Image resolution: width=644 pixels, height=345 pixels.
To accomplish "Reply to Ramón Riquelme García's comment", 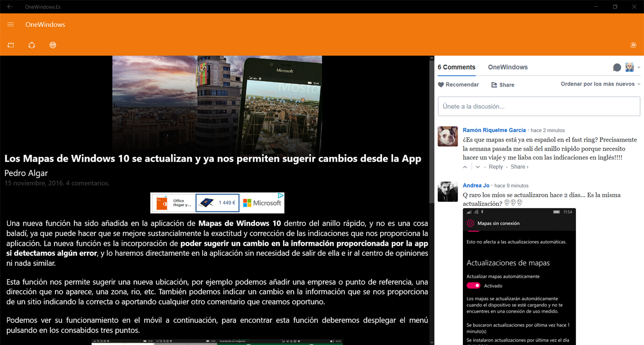I will pyautogui.click(x=496, y=167).
